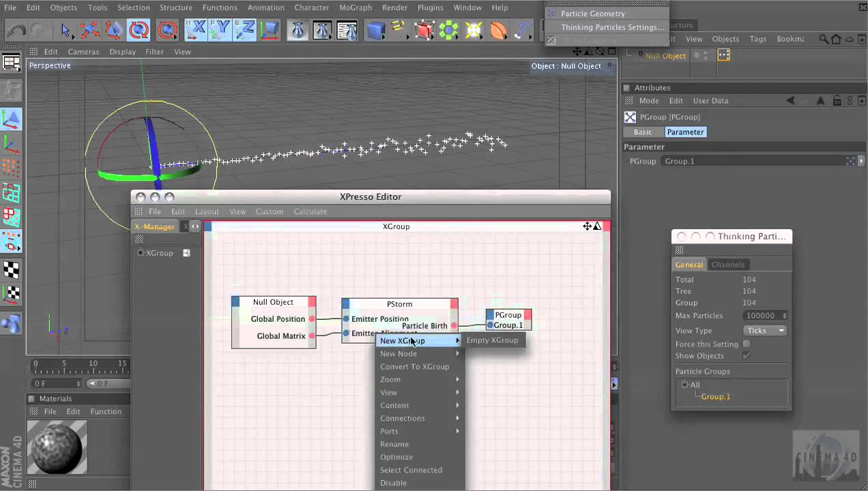Collapse the All particle group tree
The width and height of the screenshot is (868, 491).
[x=684, y=385]
